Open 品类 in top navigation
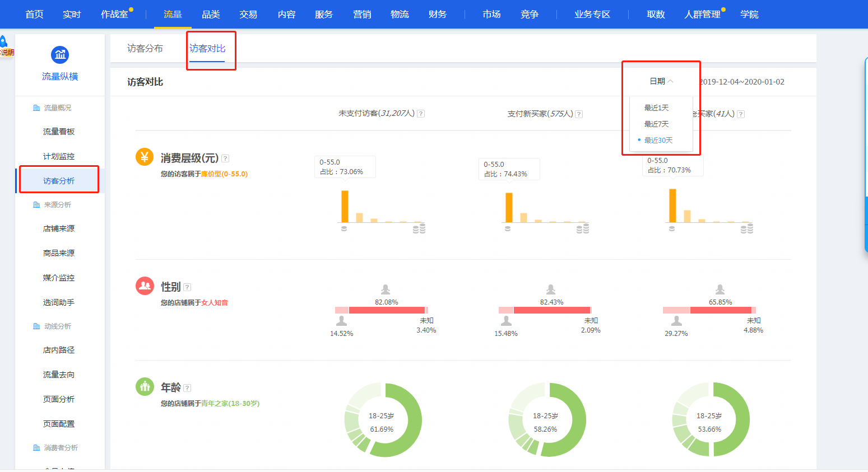The height and width of the screenshot is (472, 868). (211, 15)
